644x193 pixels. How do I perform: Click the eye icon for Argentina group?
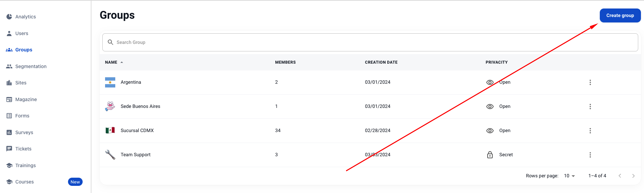click(490, 82)
